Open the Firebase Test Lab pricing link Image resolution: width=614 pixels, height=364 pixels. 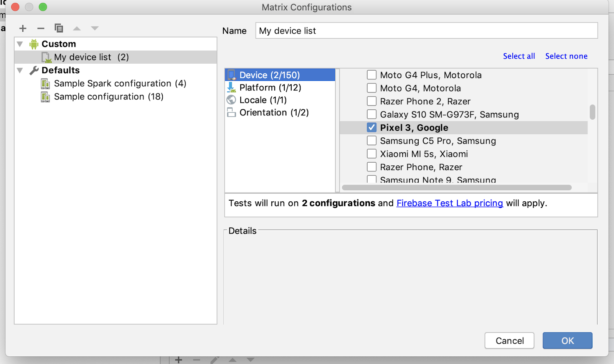coord(449,203)
